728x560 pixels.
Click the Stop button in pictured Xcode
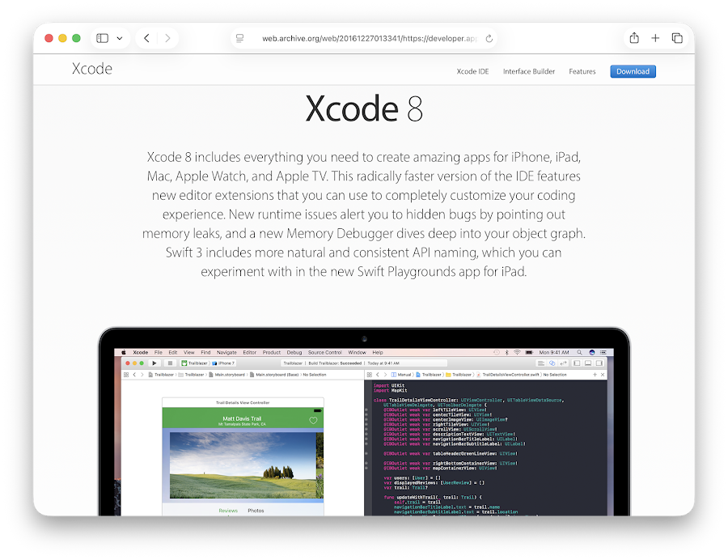click(x=171, y=363)
